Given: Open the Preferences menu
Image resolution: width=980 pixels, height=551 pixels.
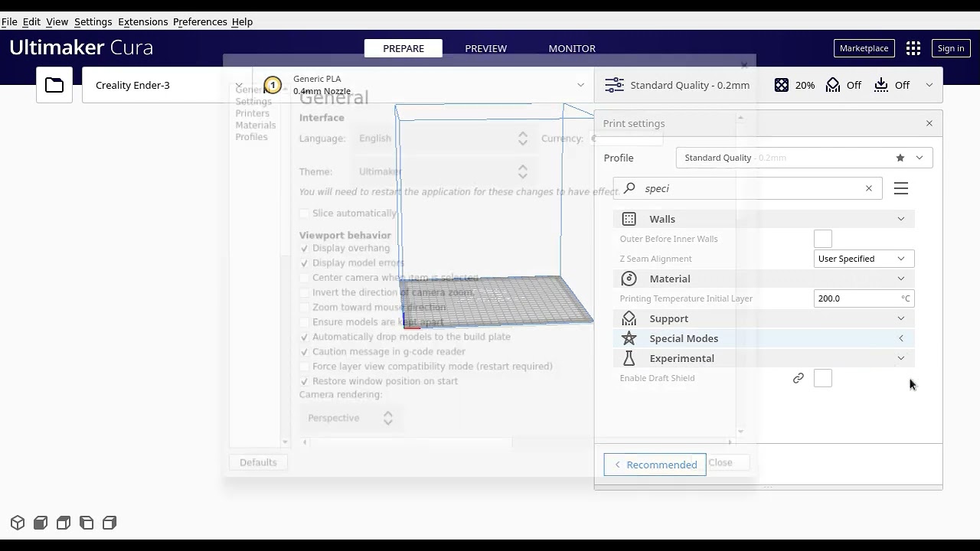Looking at the screenshot, I should point(200,21).
